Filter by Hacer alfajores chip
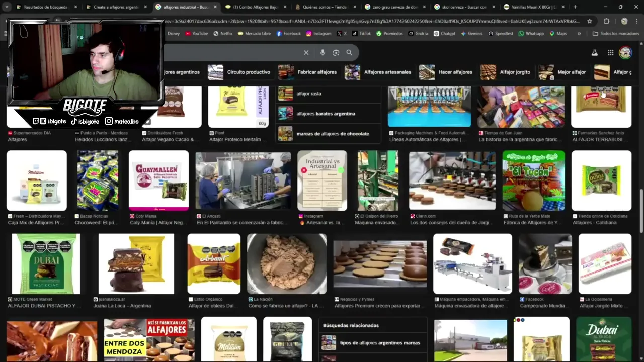 click(x=446, y=72)
